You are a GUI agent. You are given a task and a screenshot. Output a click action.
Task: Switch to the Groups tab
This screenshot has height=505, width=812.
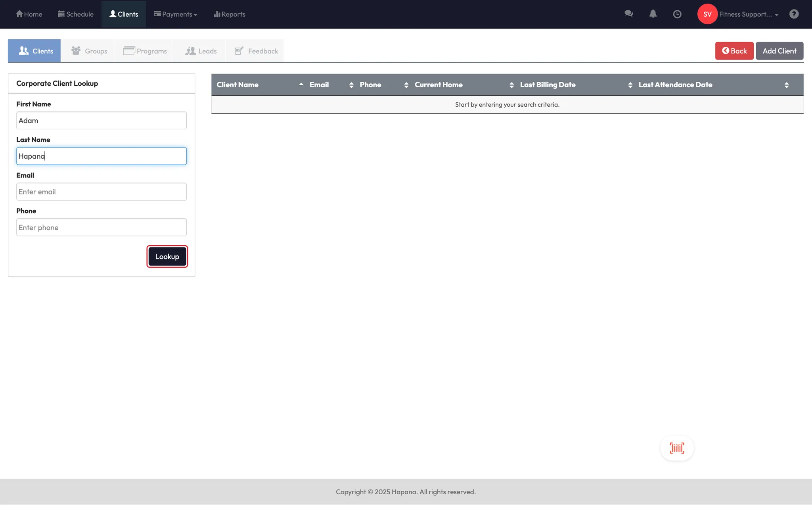(89, 51)
